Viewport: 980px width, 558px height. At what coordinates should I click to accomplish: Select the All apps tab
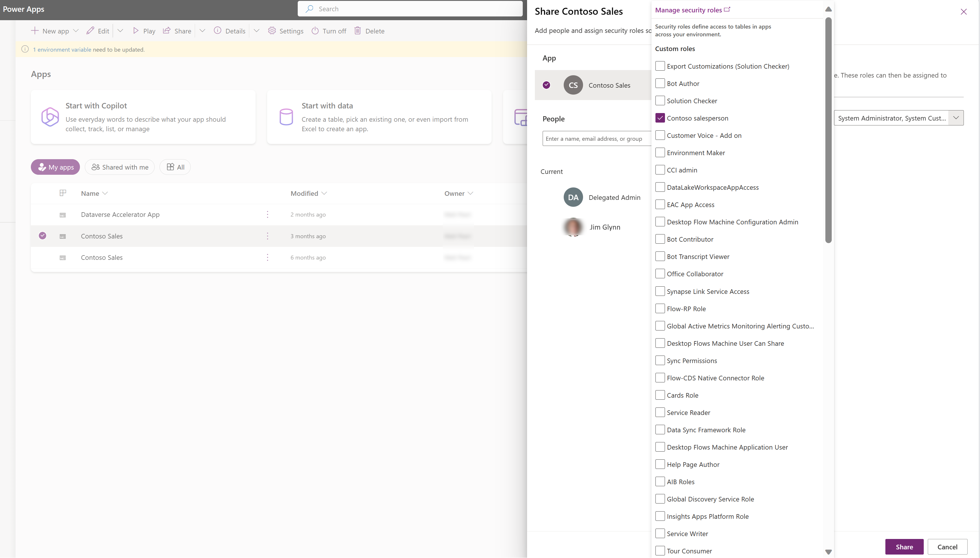[175, 167]
